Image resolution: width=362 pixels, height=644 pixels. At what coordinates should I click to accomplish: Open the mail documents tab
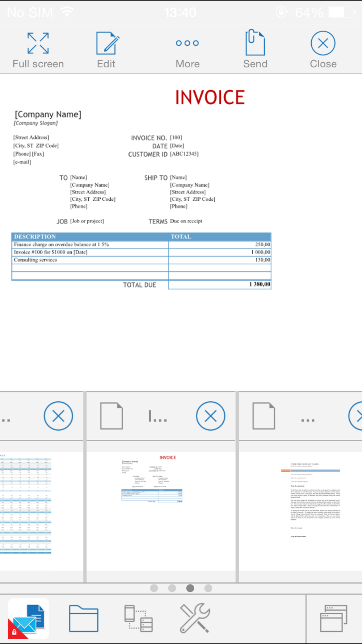(x=28, y=619)
